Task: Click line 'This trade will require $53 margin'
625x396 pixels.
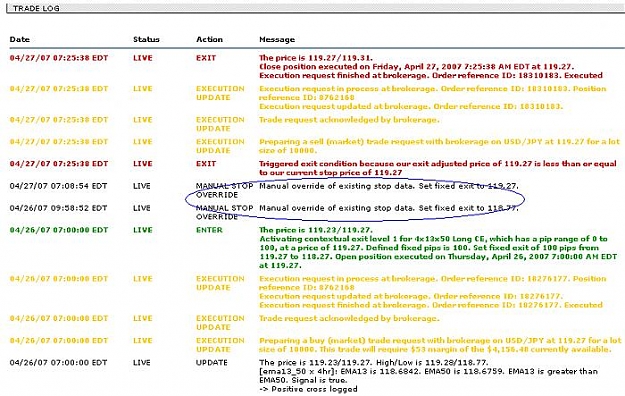Action: (465, 349)
